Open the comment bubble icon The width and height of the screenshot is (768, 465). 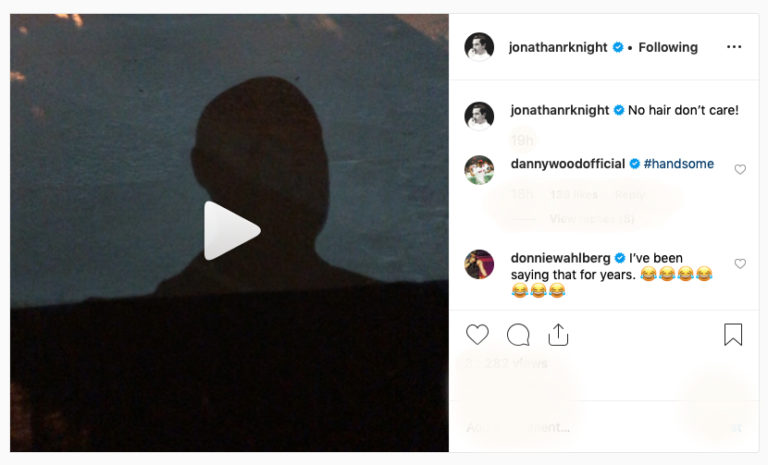(518, 335)
